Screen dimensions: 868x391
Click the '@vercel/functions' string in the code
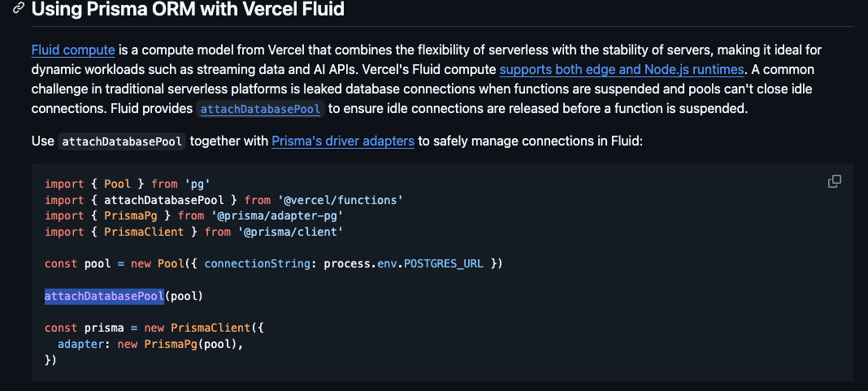tap(341, 200)
